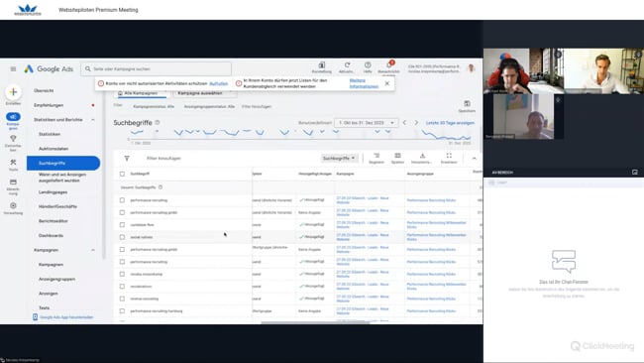The height and width of the screenshot is (363, 644).
Task: Open the Abrechnung card icon
Action: pos(13,182)
